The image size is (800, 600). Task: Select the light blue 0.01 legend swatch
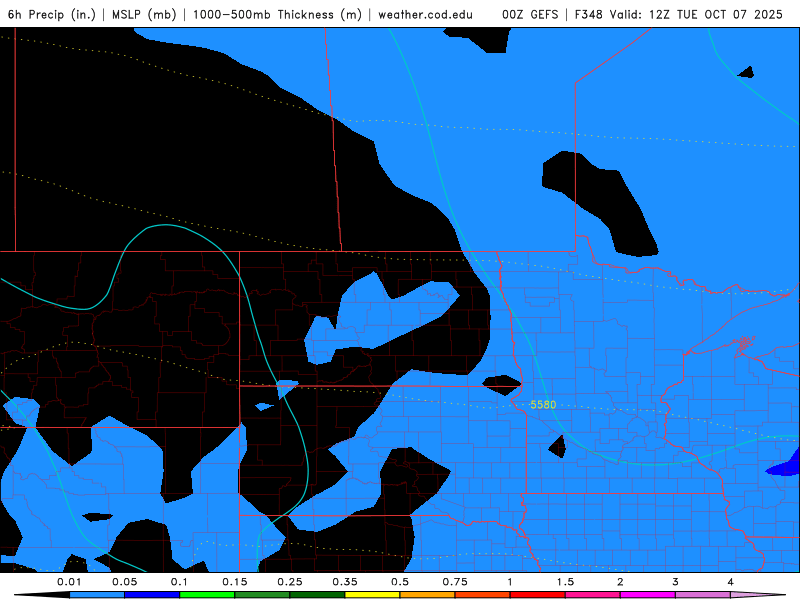point(97,595)
